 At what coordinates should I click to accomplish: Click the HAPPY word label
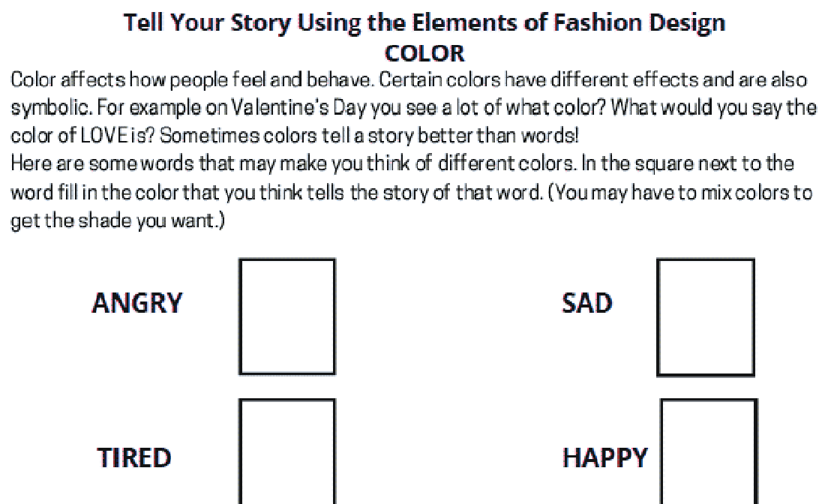[604, 457]
